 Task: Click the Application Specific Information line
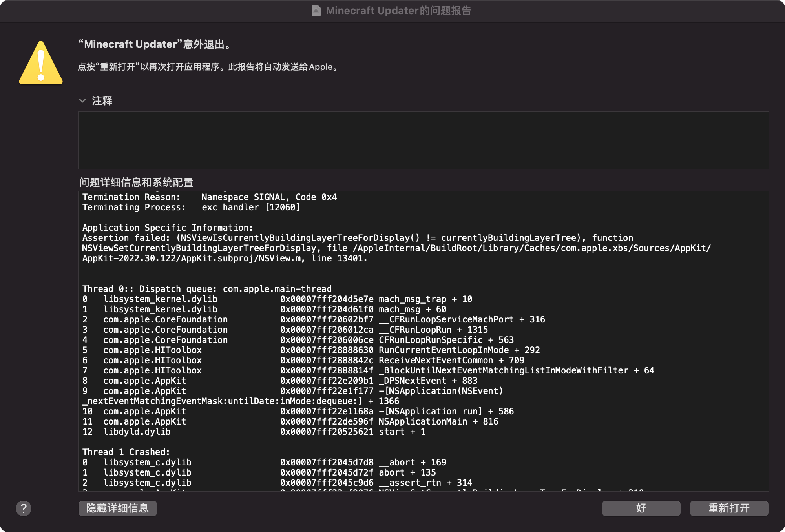pyautogui.click(x=168, y=228)
